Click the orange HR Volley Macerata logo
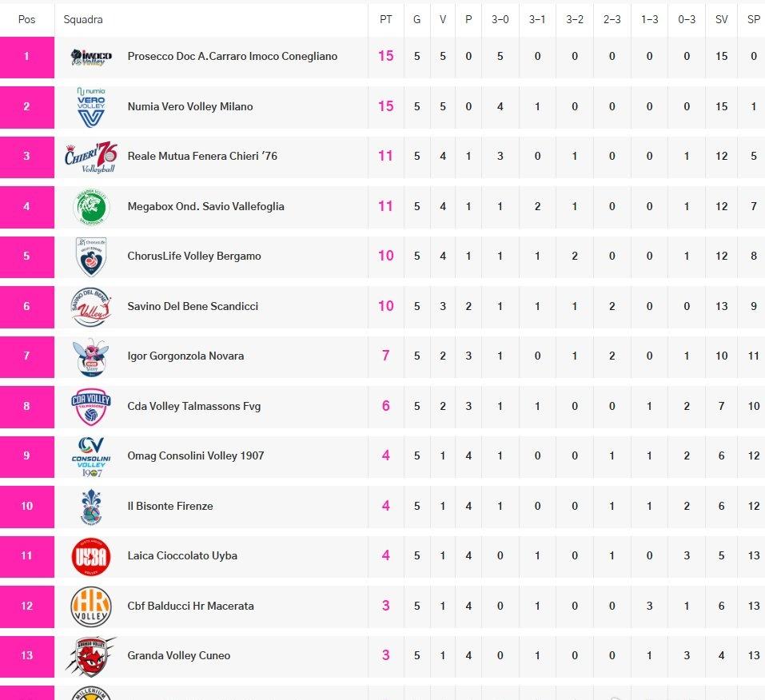 coord(91,607)
